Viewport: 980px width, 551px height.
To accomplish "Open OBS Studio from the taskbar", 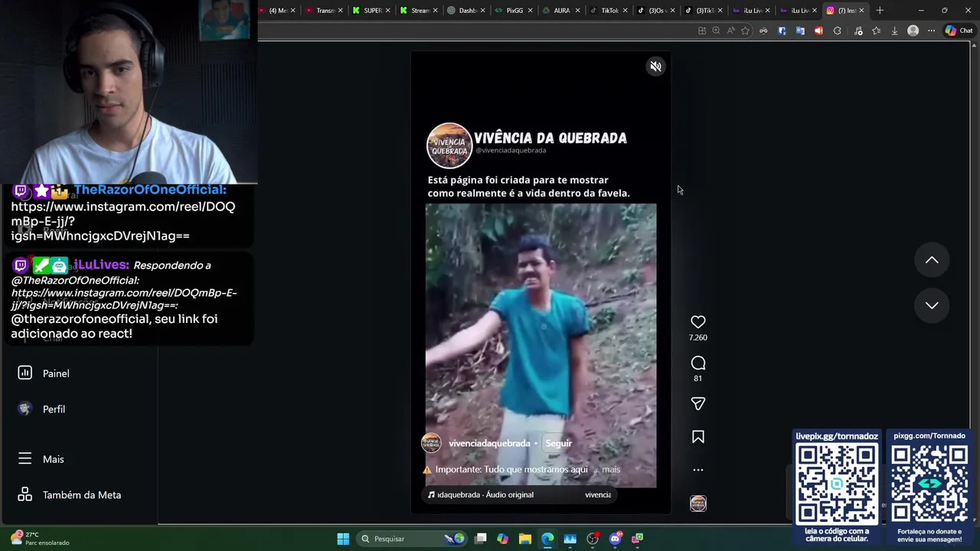I will click(593, 539).
